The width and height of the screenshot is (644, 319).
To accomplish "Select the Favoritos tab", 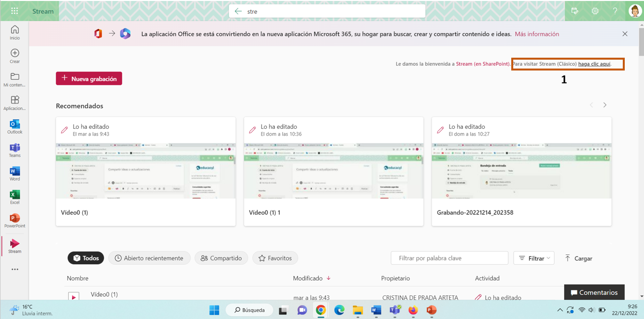I will (275, 258).
